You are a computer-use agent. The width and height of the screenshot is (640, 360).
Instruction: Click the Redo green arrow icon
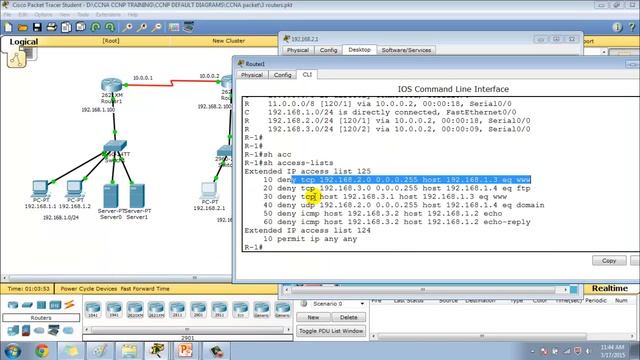tap(110, 27)
